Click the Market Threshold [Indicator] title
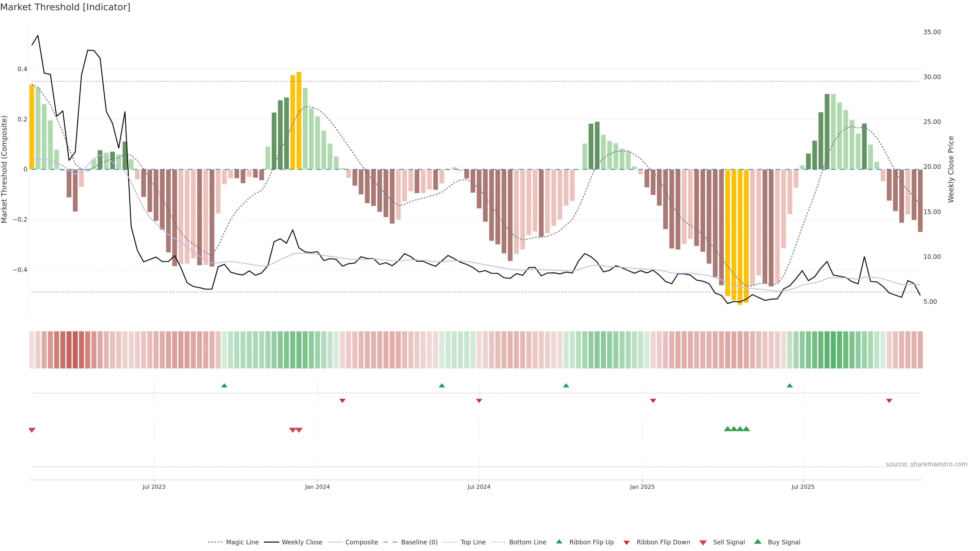 pyautogui.click(x=65, y=7)
